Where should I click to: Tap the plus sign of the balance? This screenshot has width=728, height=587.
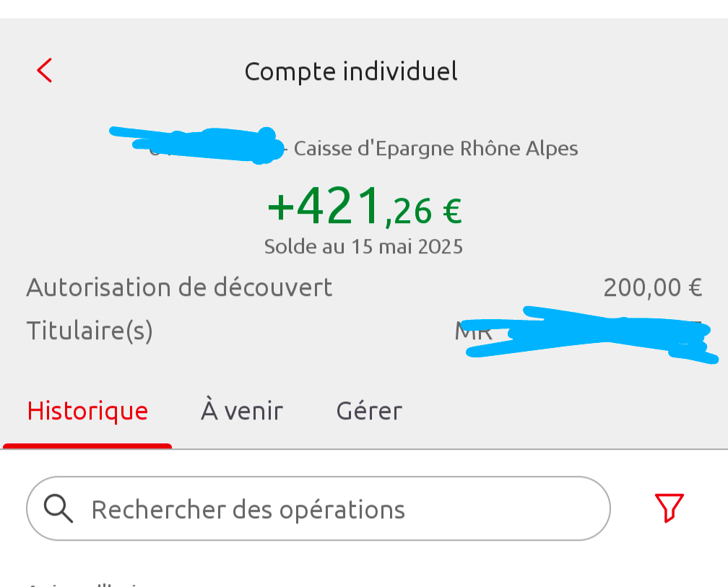pyautogui.click(x=280, y=207)
